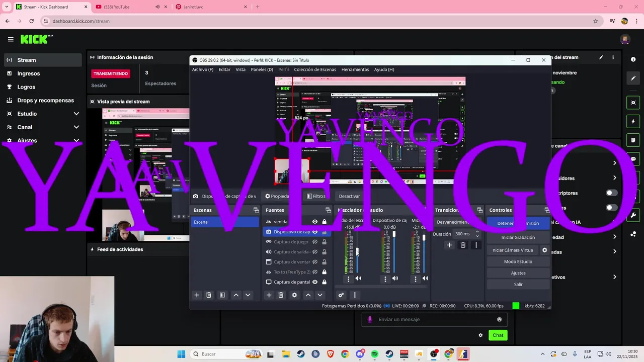Open emoji picker in chat message box
The width and height of the screenshot is (644, 362).
tap(499, 319)
